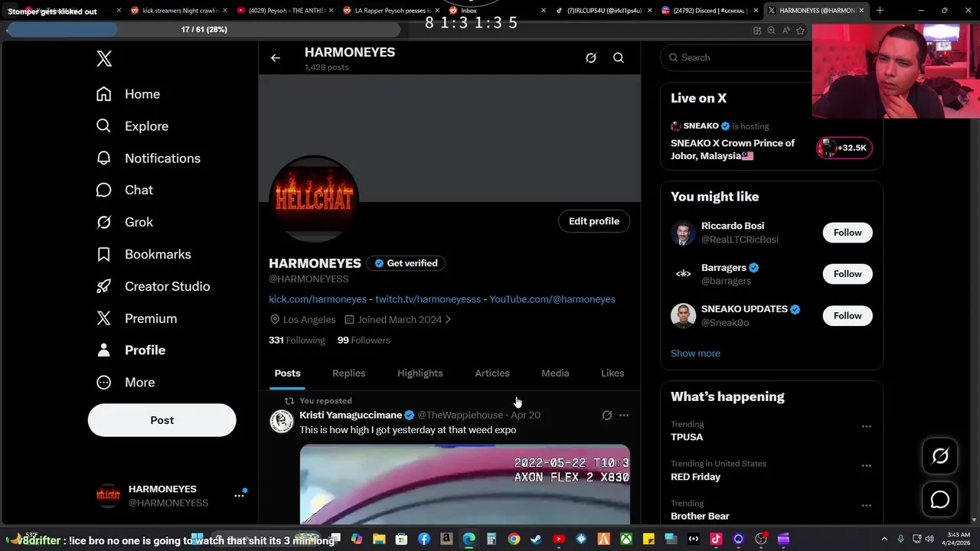Click the X logo in the sidebar
Image resolution: width=980 pixels, height=551 pixels.
pos(104,59)
